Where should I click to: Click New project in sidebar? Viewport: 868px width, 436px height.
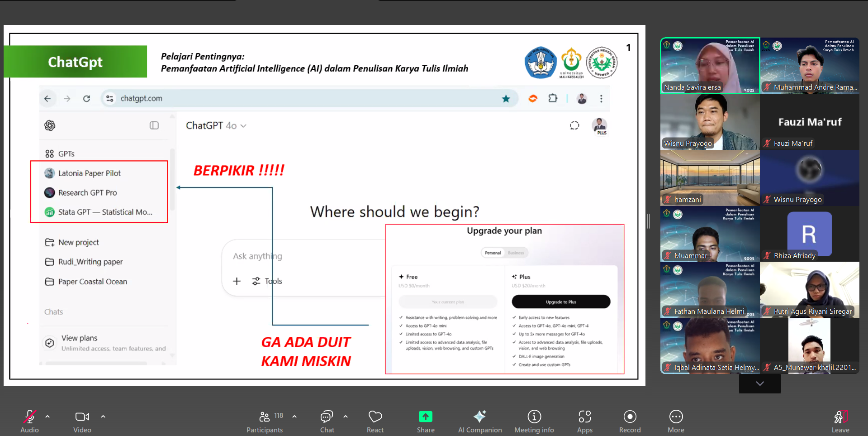pos(72,242)
